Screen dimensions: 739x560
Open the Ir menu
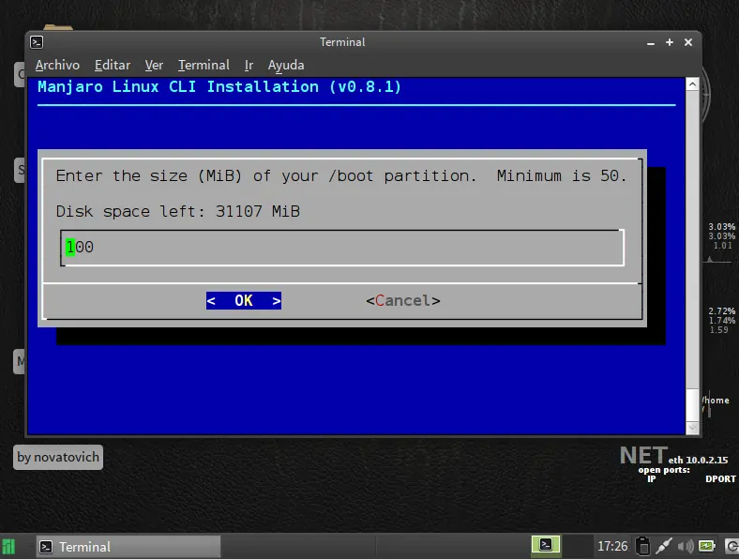click(249, 65)
